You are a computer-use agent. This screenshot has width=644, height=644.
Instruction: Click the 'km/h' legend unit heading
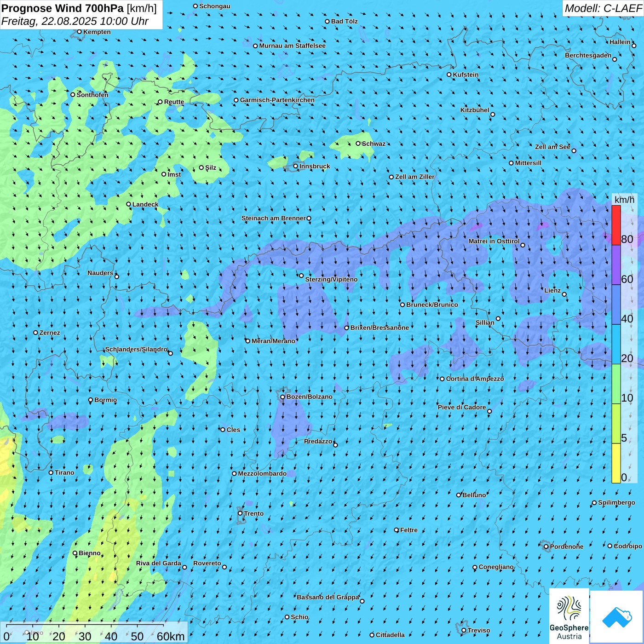[625, 199]
